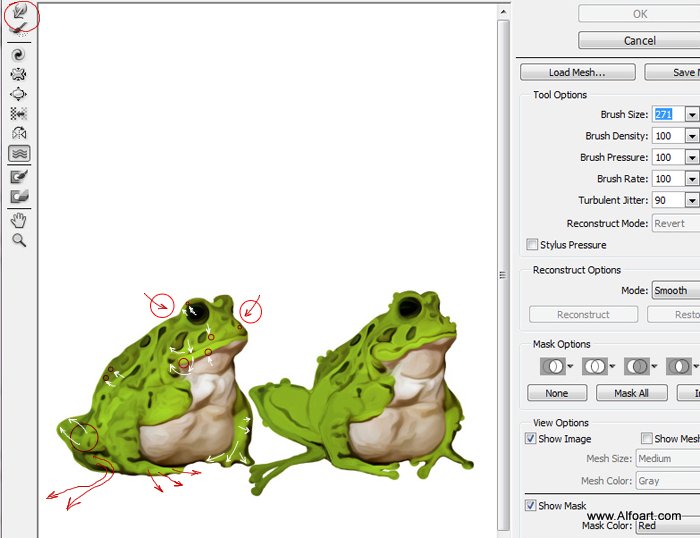Select the Mirror tool

pyautogui.click(x=18, y=133)
